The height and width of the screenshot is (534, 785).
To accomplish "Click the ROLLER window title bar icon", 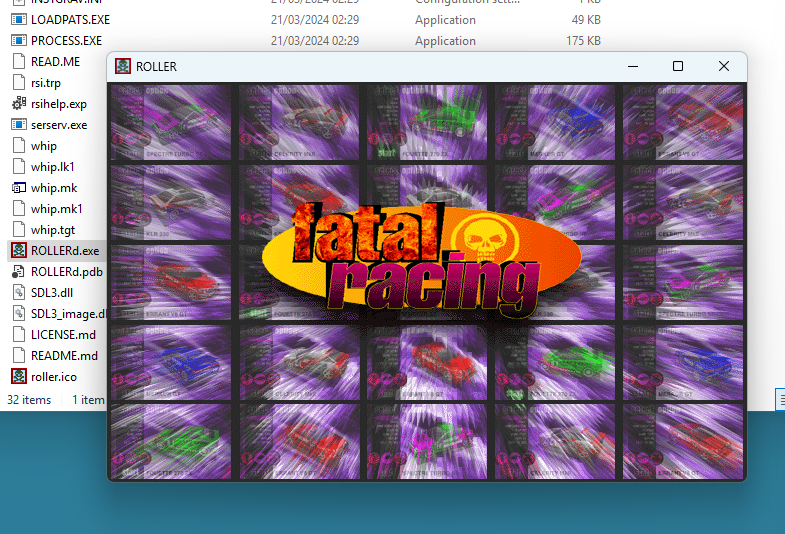I will point(123,66).
